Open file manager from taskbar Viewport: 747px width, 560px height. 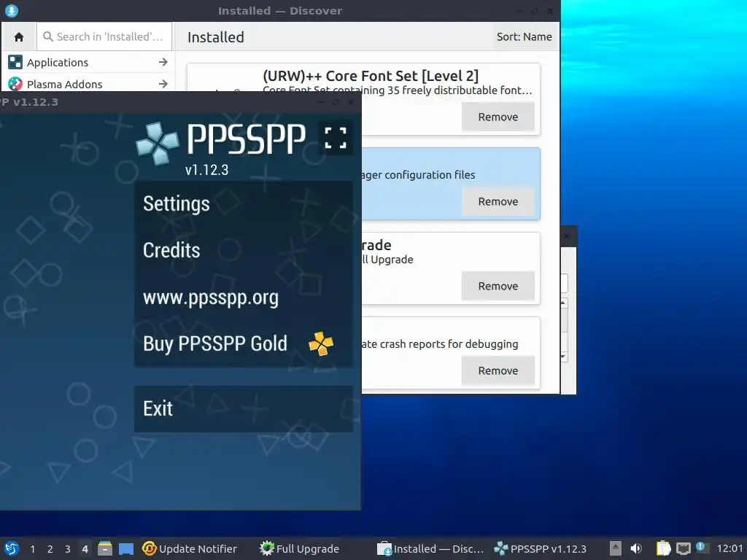(x=105, y=548)
